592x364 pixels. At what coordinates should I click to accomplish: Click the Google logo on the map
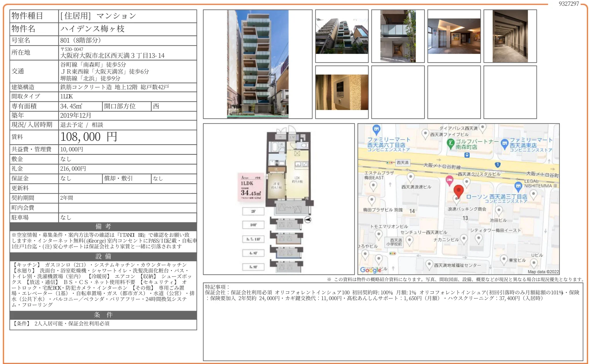(371, 270)
